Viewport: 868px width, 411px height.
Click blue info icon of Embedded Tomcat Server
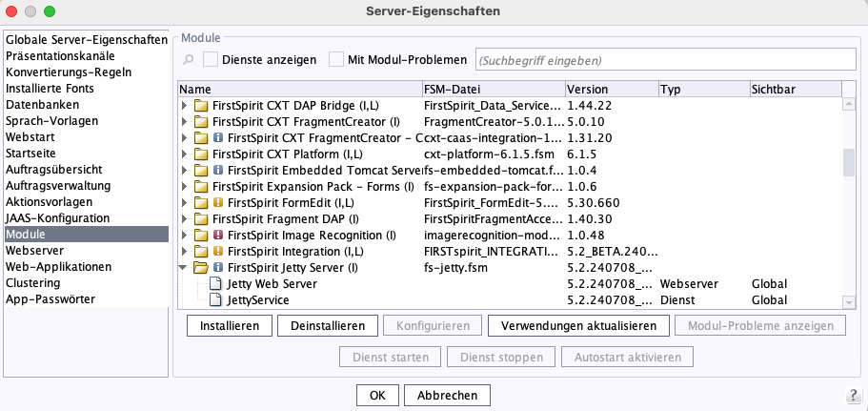pyautogui.click(x=217, y=170)
